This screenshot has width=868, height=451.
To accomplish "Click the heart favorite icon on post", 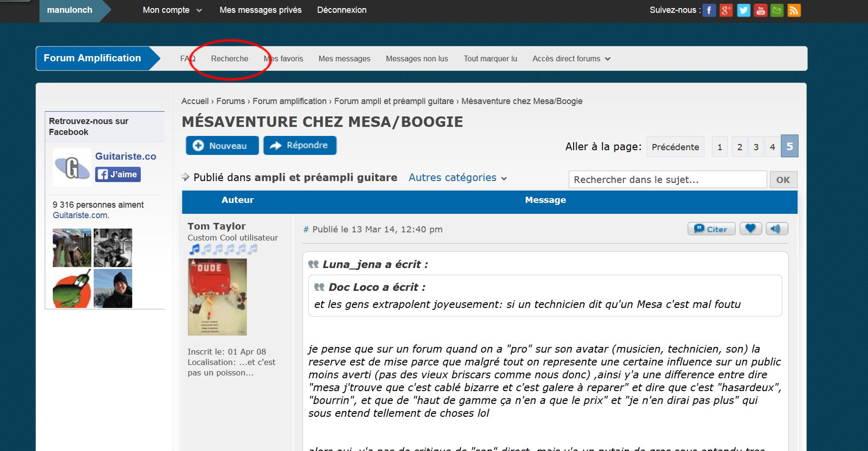I will (750, 229).
